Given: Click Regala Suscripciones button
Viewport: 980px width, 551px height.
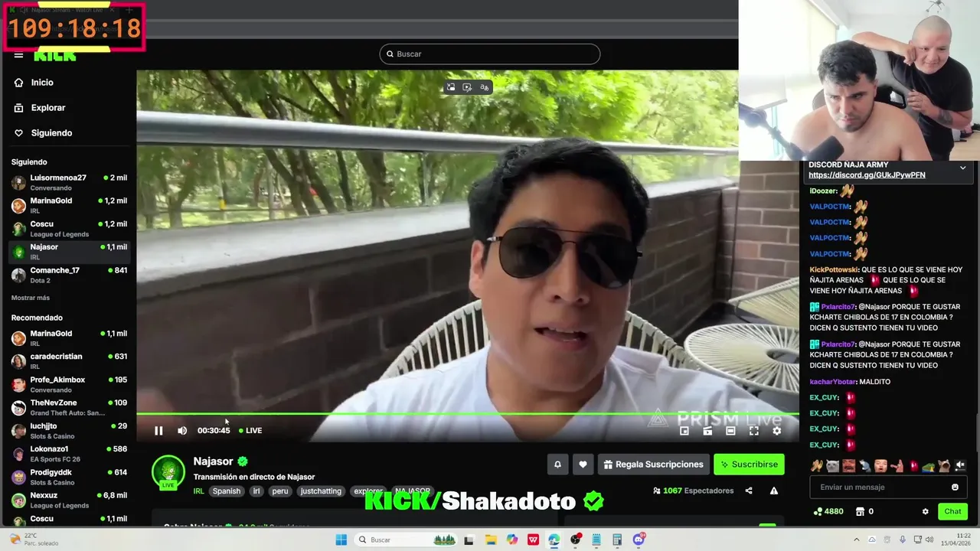Looking at the screenshot, I should pos(653,465).
